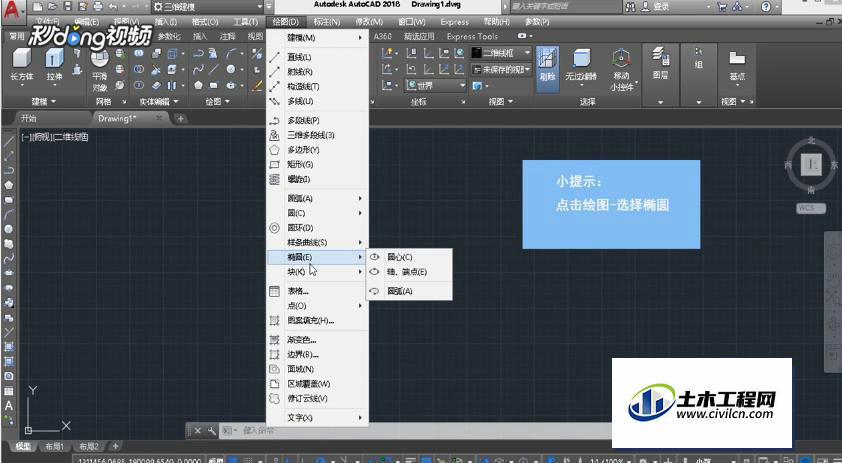The height and width of the screenshot is (463, 842).
Task: Expand the 建模 panel arrow
Action: [53, 101]
